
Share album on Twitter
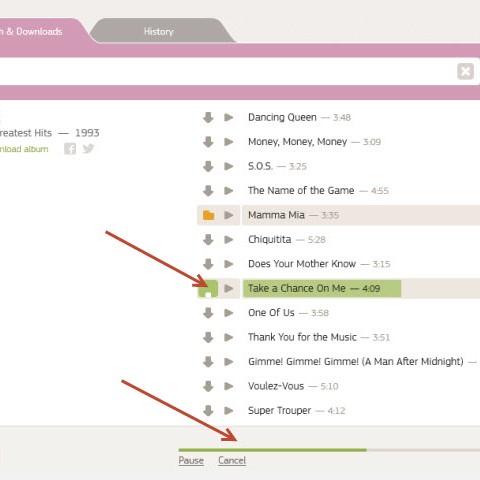click(x=88, y=148)
